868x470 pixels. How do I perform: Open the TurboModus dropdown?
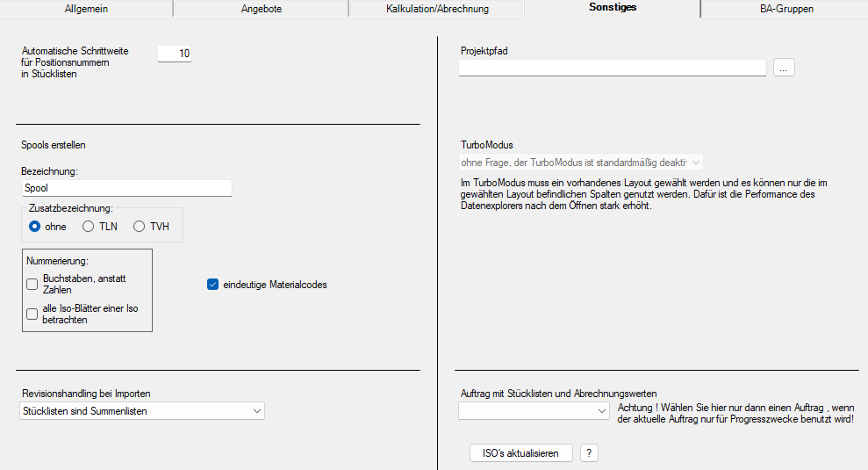(581, 163)
